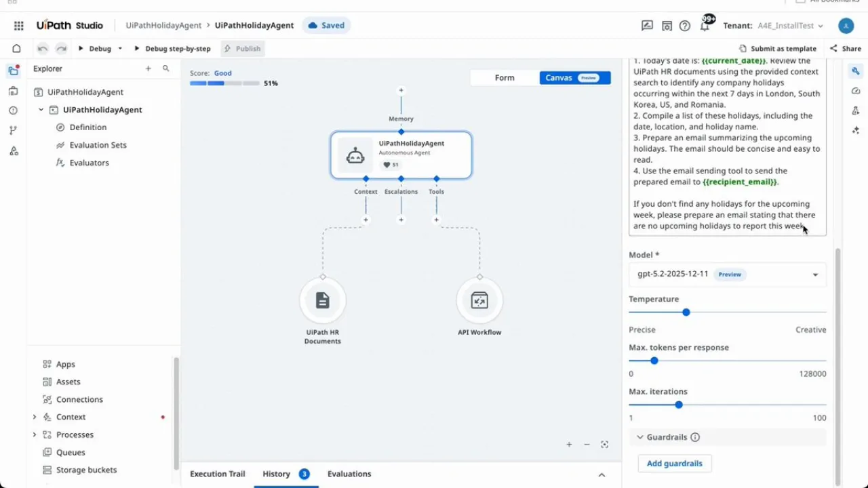Collapse the UiPathHolidayAgent tree node
The image size is (868, 488).
pyautogui.click(x=41, y=109)
